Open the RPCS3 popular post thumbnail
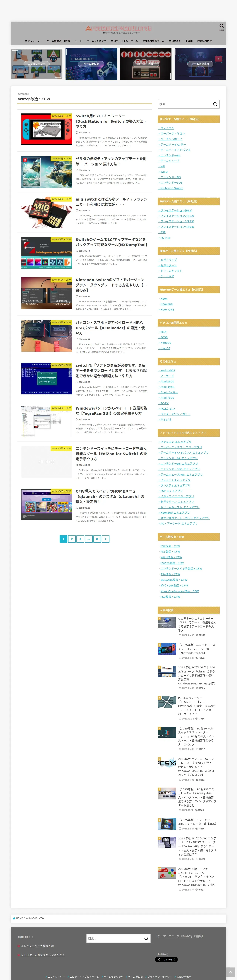The image size is (237, 980). [167, 793]
